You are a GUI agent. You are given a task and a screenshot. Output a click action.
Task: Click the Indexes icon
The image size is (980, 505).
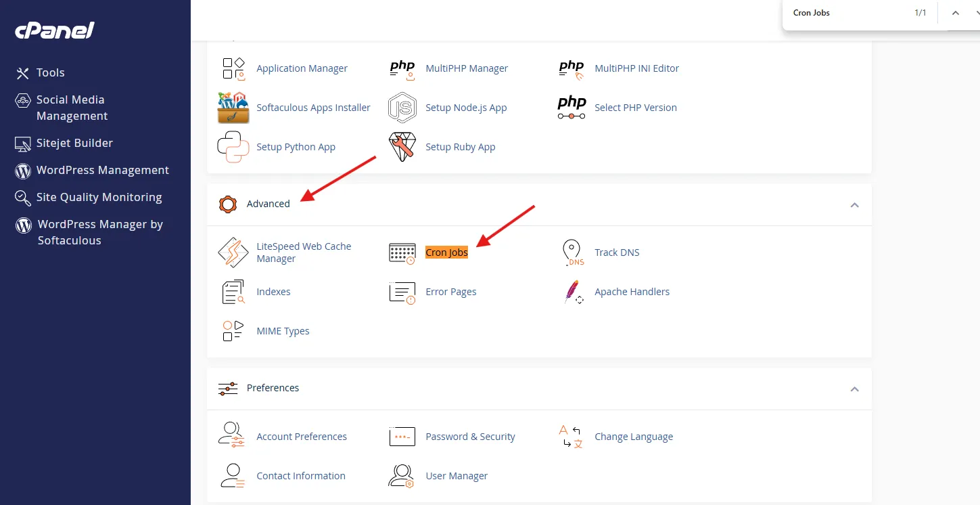(x=233, y=292)
